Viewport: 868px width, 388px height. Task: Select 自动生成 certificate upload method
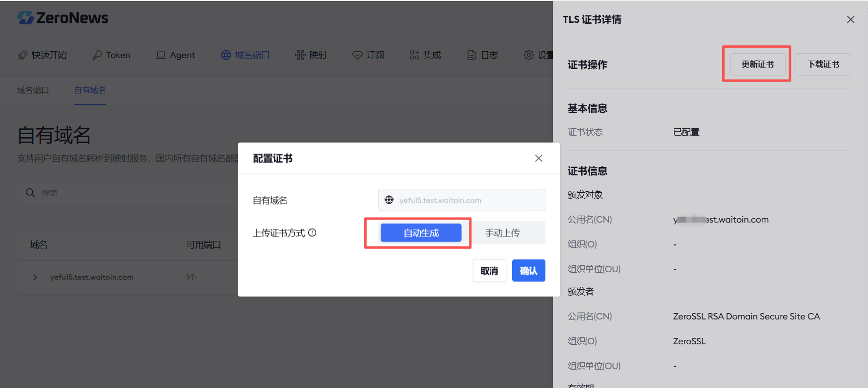[421, 233]
